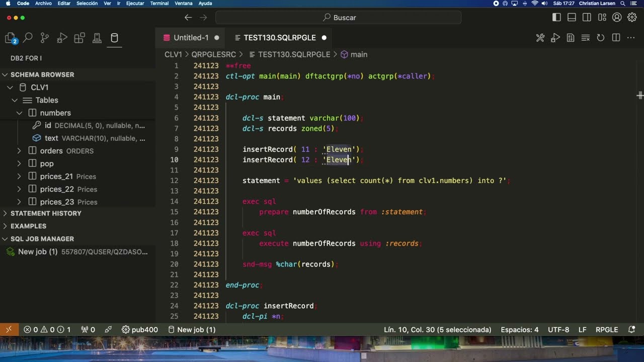644x362 pixels.
Task: Click the link icon in the status bar
Action: point(108,330)
